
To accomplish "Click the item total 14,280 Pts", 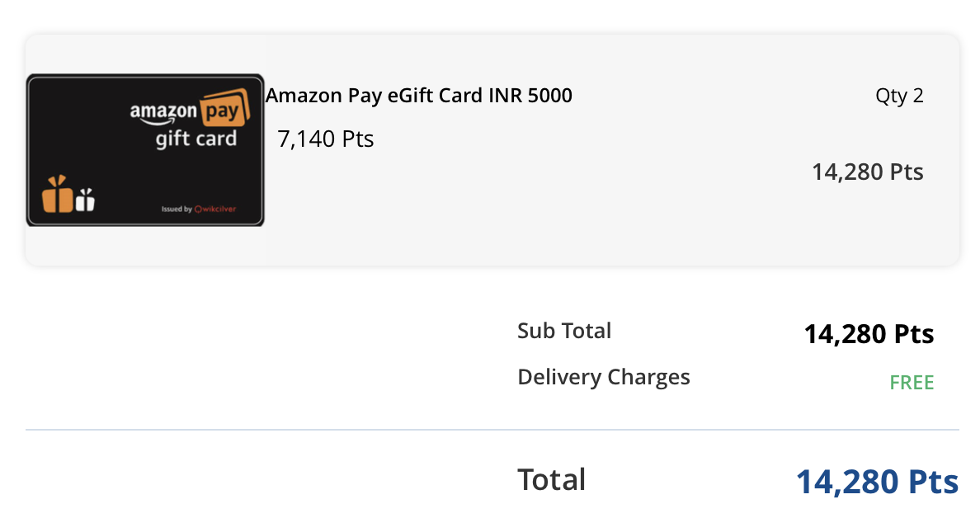I will 868,172.
